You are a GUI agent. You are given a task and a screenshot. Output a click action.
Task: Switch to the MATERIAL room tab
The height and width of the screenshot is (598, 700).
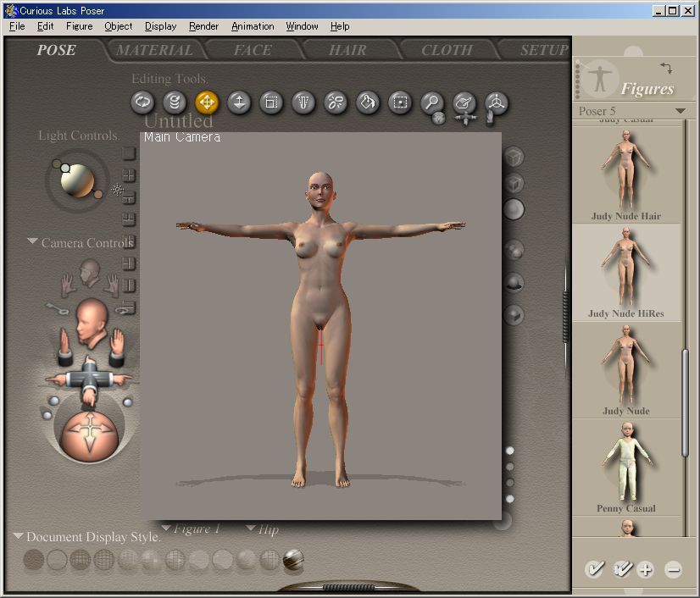click(x=154, y=50)
